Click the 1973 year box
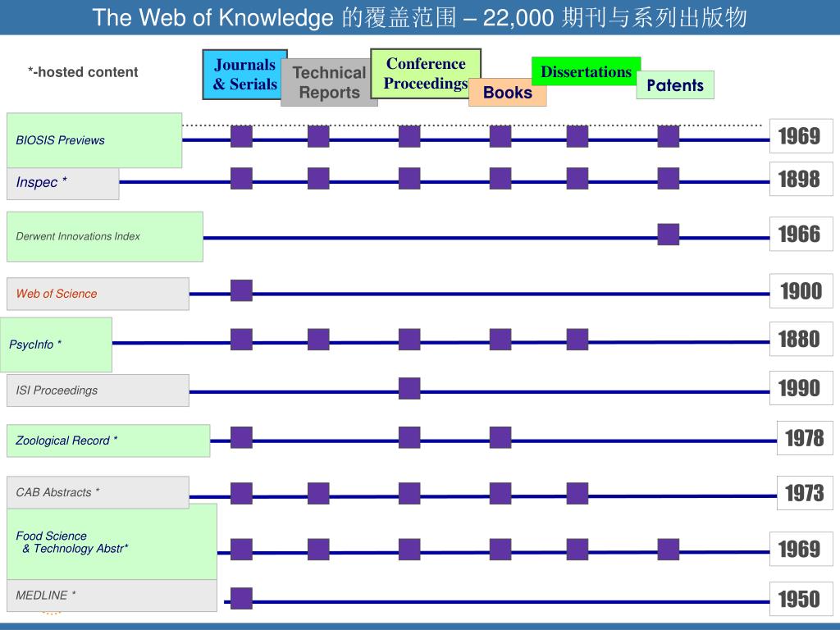 tap(805, 492)
